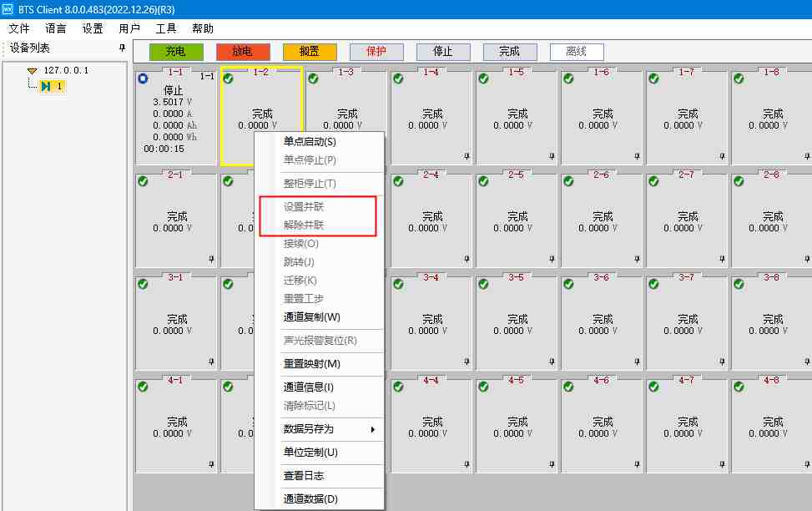Screen dimensions: 812x511
Task: Click the stop status icon of channel 1-1
Action: click(143, 78)
